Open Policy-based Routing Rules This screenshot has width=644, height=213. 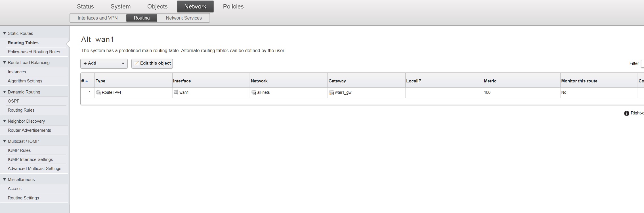(x=34, y=52)
